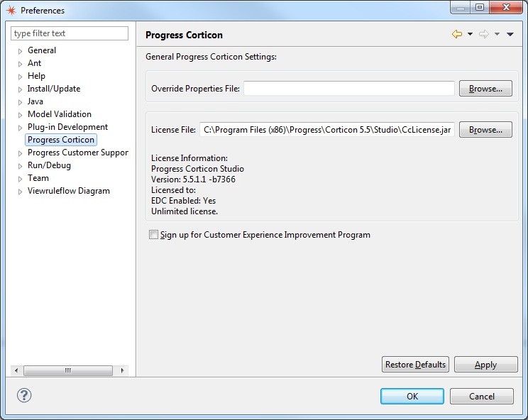Screen dimensions: 528x420
Task: Select Team in the preferences tree
Action: [x=38, y=178]
